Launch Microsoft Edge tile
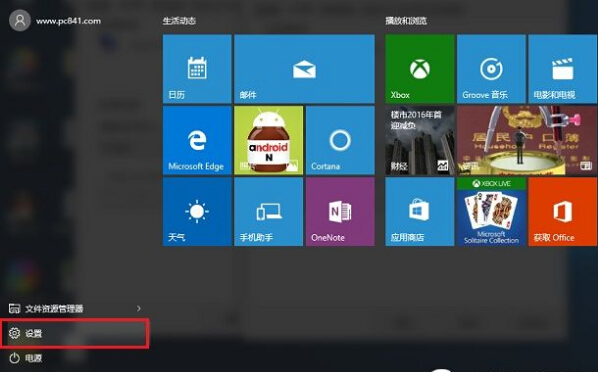The height and width of the screenshot is (372, 598). click(x=197, y=140)
